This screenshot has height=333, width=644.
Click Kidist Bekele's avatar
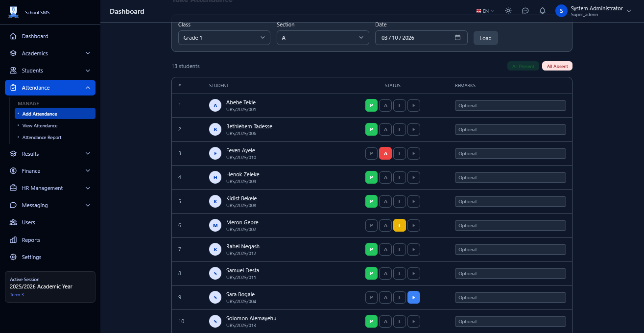pyautogui.click(x=215, y=201)
